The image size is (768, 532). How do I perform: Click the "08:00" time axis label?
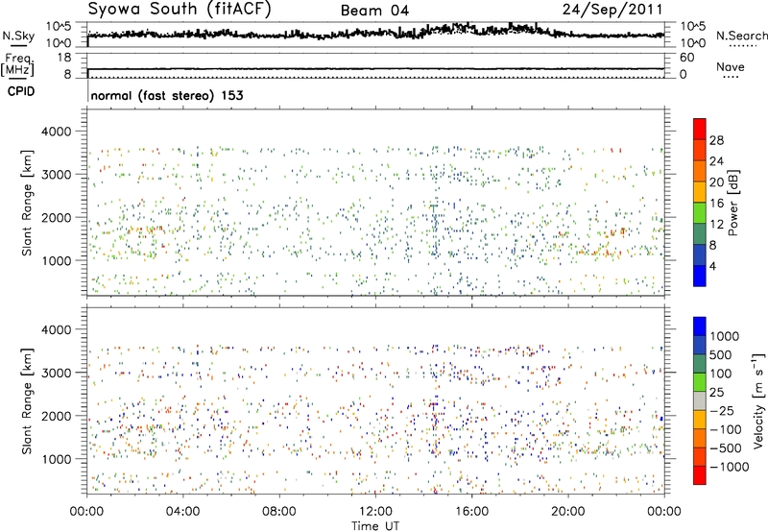[x=279, y=511]
